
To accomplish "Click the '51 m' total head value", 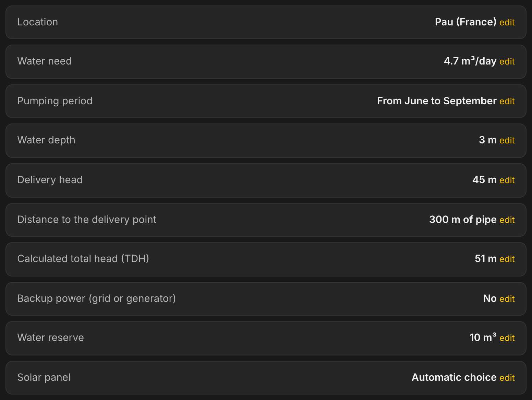I will 485,259.
